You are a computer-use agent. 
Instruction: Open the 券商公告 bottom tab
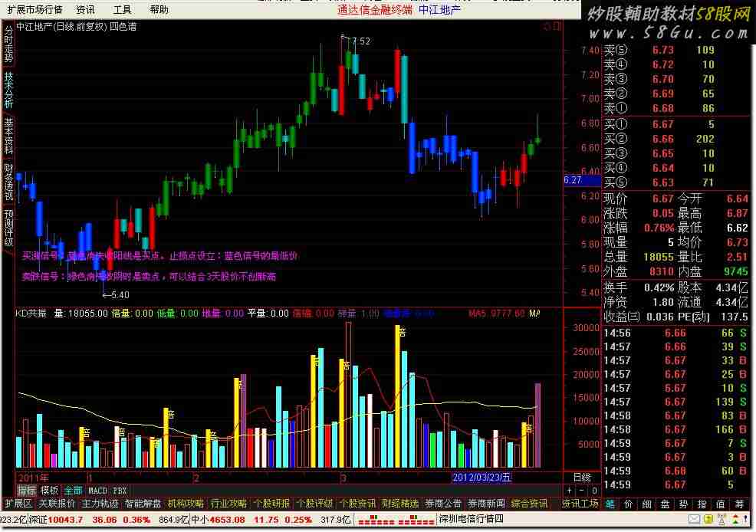point(443,504)
